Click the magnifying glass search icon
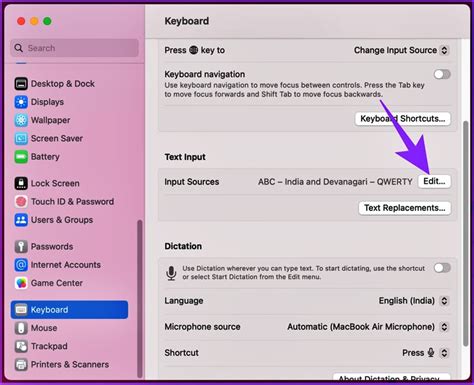The image size is (474, 385). [19, 48]
